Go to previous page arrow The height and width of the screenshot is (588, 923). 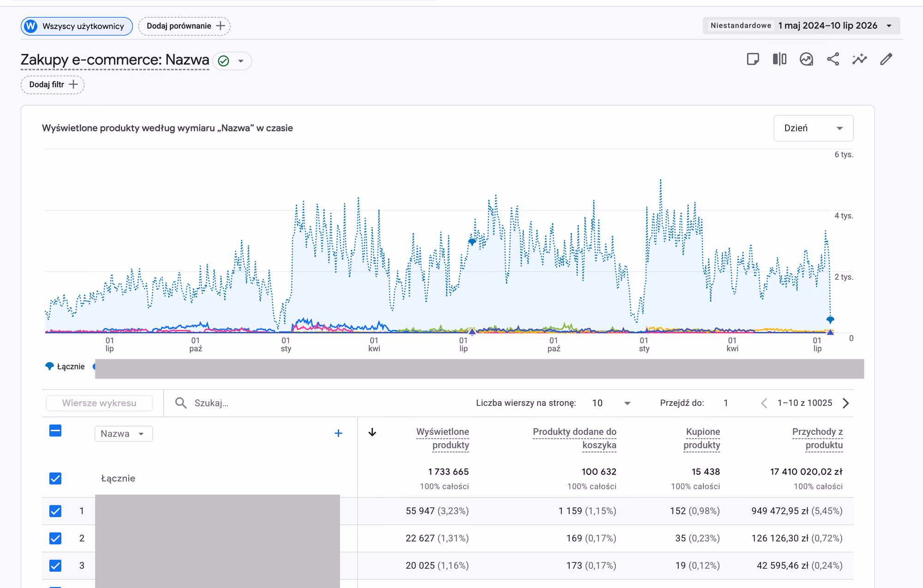point(764,404)
